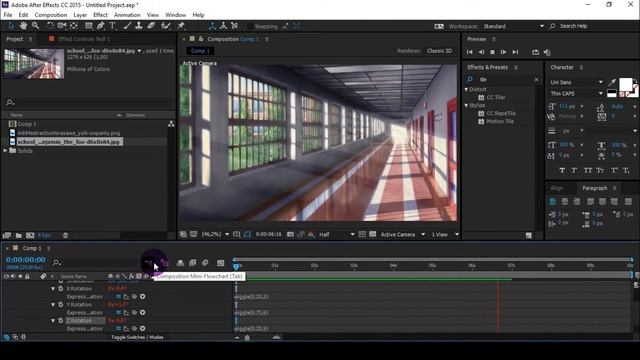Click the Motion Blur timeline icon
This screenshot has width=640, height=360.
coord(205,263)
